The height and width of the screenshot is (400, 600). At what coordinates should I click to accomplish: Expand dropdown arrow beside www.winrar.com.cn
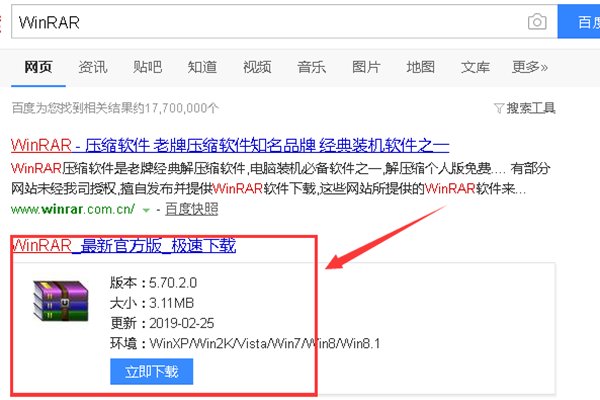[x=146, y=210]
